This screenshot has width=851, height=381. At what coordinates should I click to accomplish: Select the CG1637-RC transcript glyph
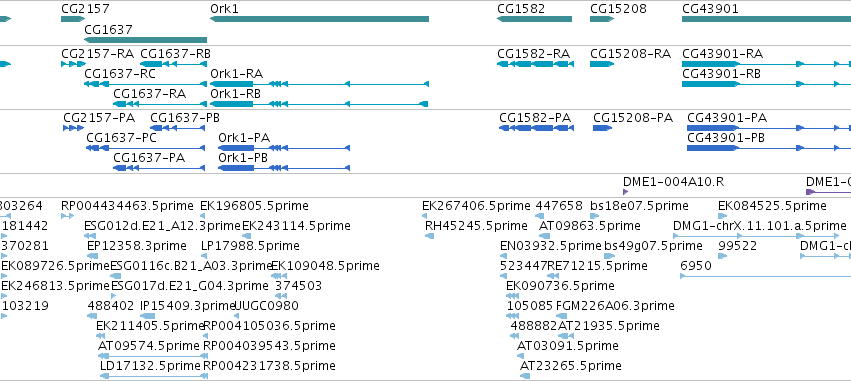pos(145,84)
